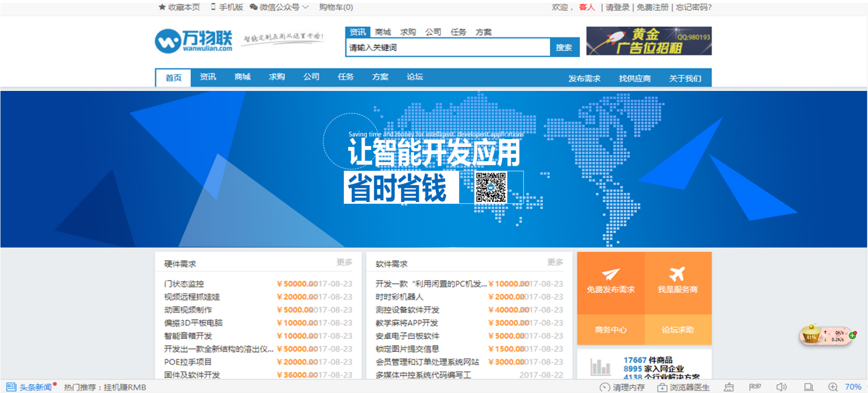This screenshot has width=868, height=393.
Task: Click the 请登录 login link
Action: 618,7
